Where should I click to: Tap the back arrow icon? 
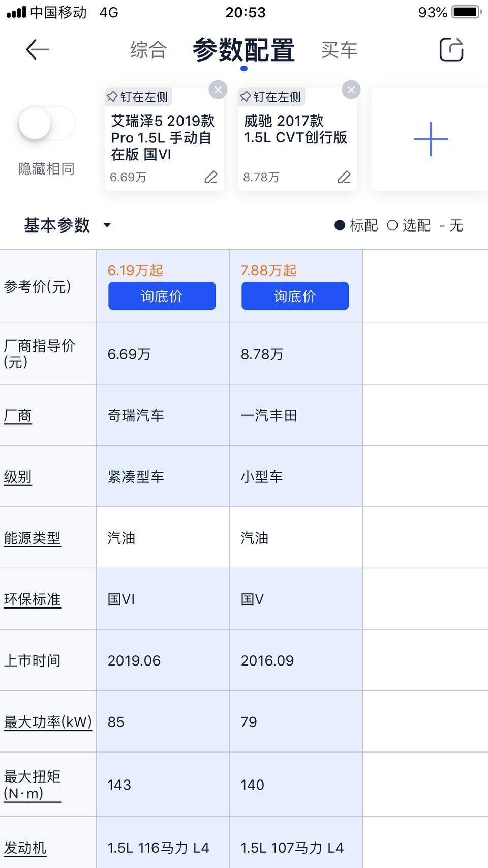38,49
